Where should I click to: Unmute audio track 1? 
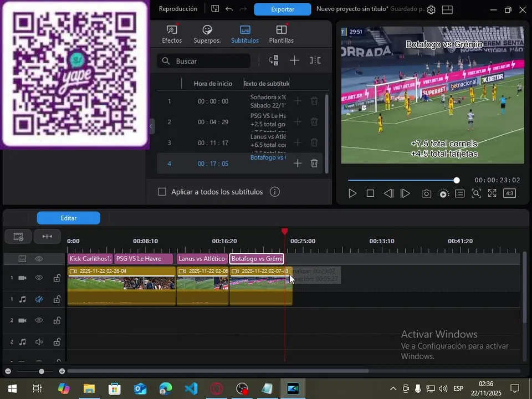pyautogui.click(x=39, y=299)
